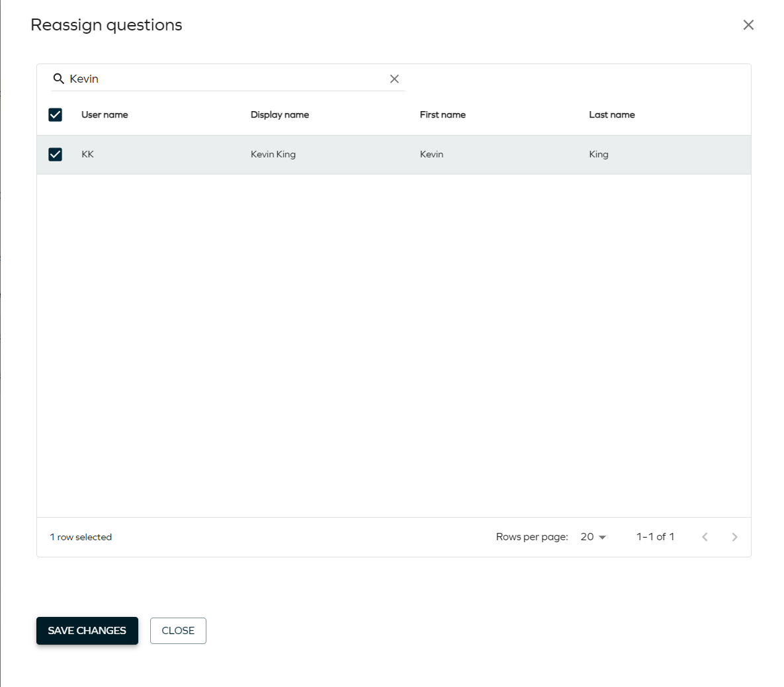Screen dimensions: 784x687
Task: Click the Kevin first name cell
Action: (431, 154)
